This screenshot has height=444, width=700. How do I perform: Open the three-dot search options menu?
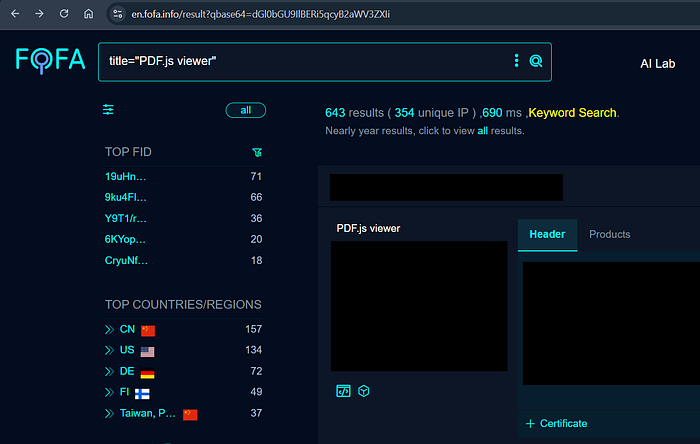pyautogui.click(x=517, y=61)
